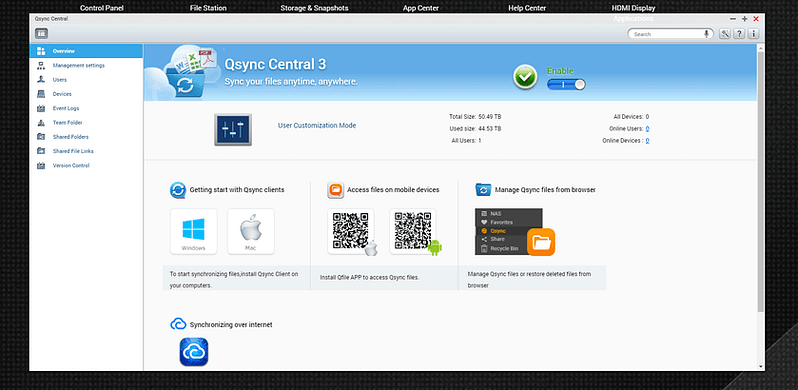Click App Center at the top
798x390 pixels.
421,8
